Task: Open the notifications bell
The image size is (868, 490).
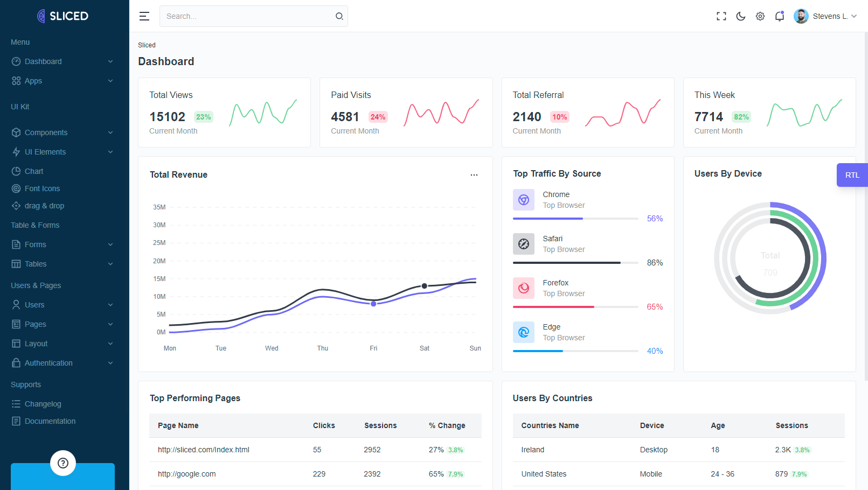Action: (779, 16)
